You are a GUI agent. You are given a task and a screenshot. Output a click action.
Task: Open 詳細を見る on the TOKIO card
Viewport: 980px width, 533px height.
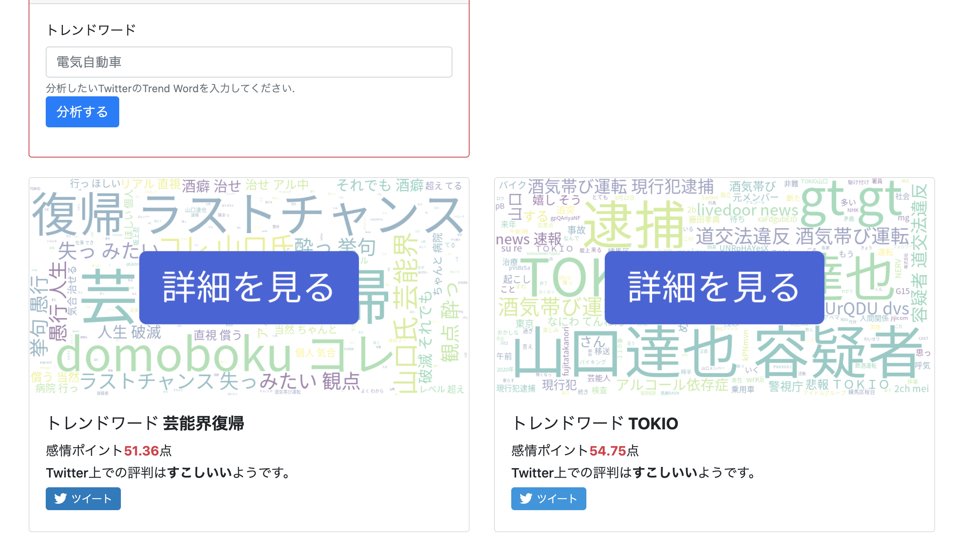pos(714,287)
